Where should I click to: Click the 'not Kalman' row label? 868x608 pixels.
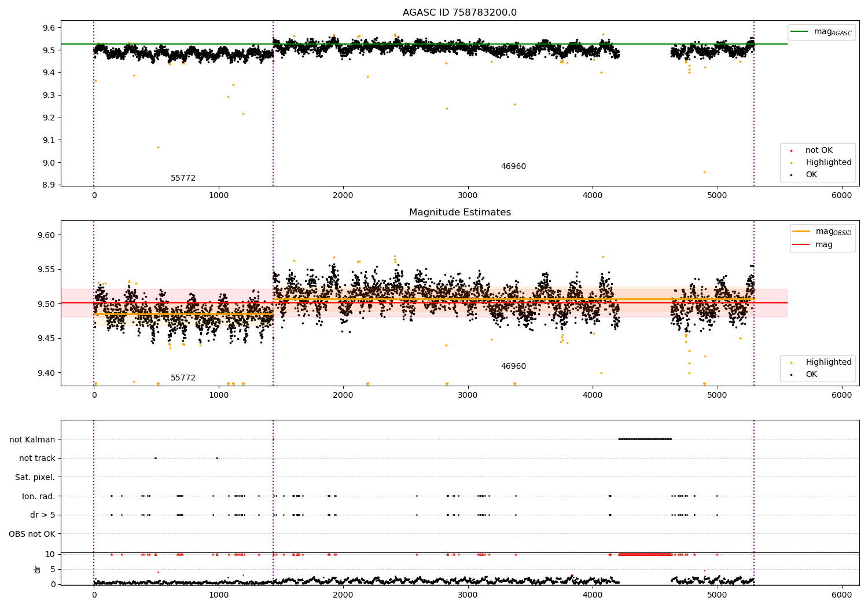32,439
